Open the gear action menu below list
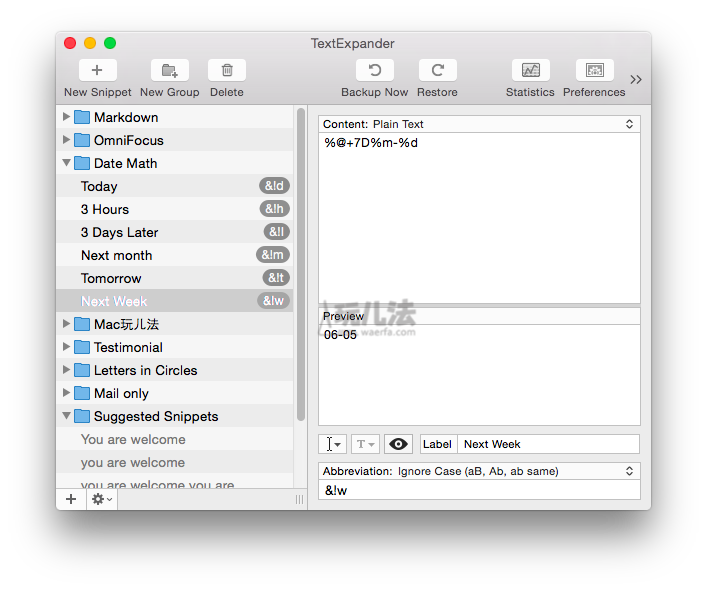This screenshot has height=590, width=707. [x=102, y=499]
